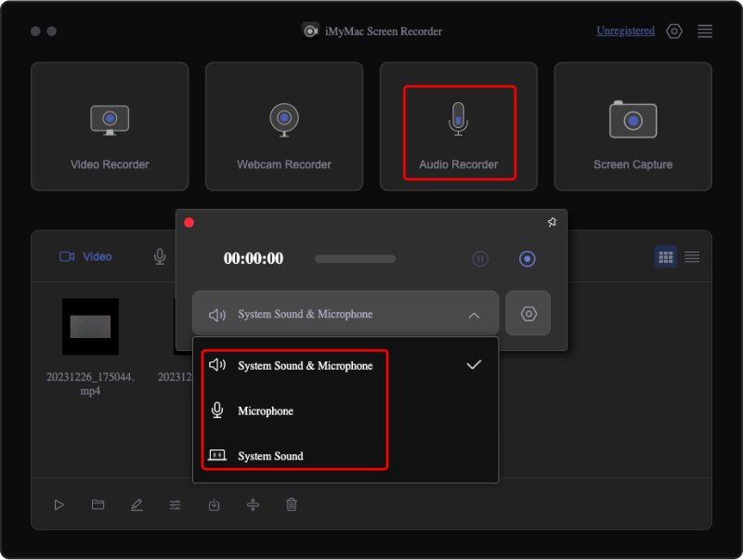Click the 00:00:00 recording timer

(253, 258)
